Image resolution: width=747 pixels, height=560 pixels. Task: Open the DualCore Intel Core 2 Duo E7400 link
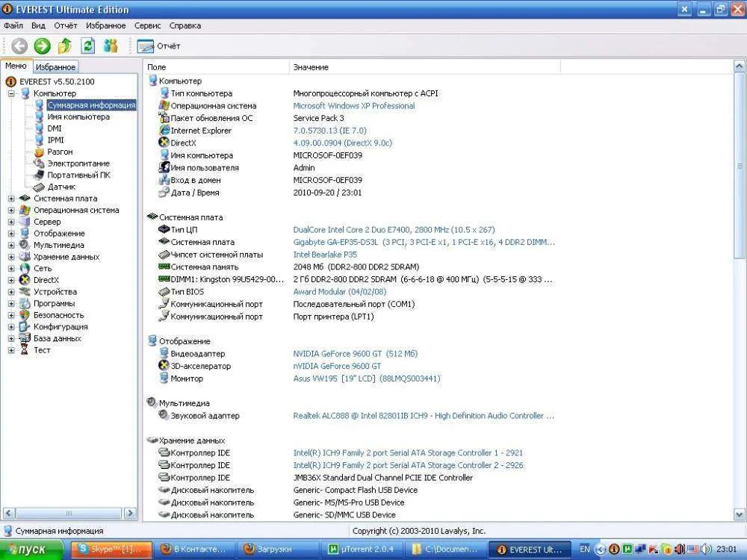[394, 229]
